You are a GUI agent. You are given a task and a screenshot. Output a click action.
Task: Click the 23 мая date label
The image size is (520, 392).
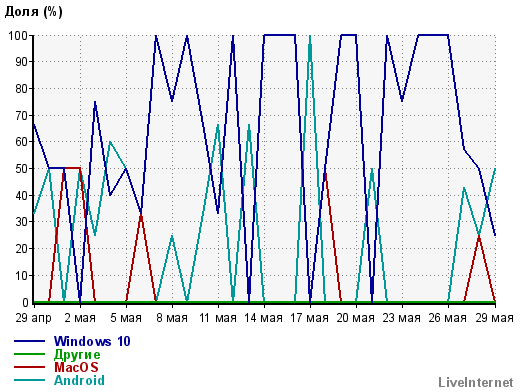pyautogui.click(x=401, y=318)
